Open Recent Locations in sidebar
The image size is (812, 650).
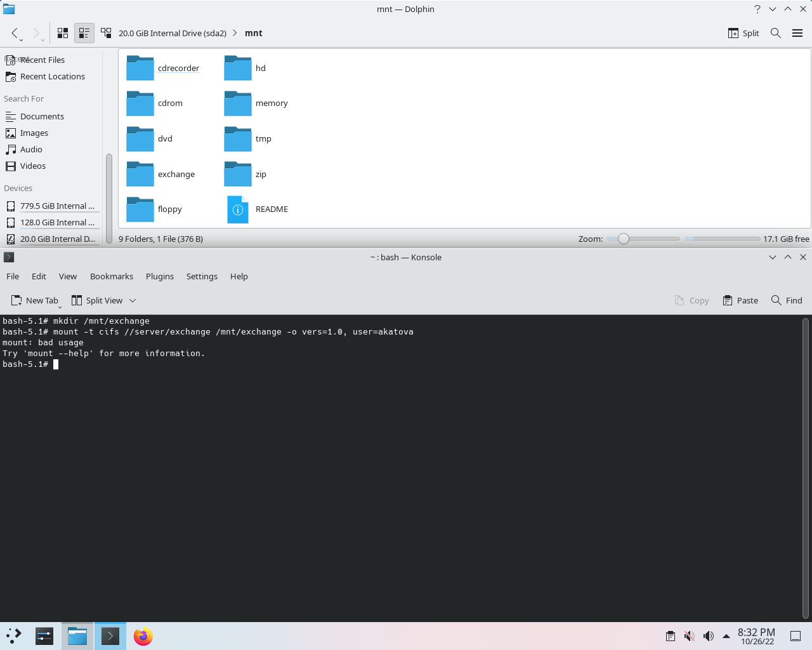51,76
